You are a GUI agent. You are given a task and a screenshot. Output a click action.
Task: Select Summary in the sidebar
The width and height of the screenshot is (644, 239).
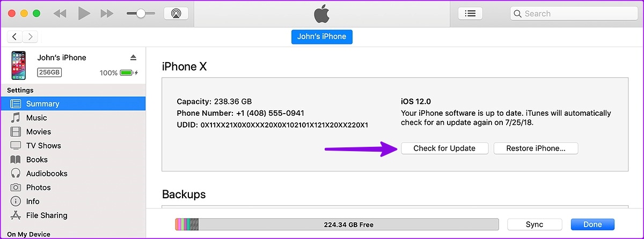coord(42,104)
